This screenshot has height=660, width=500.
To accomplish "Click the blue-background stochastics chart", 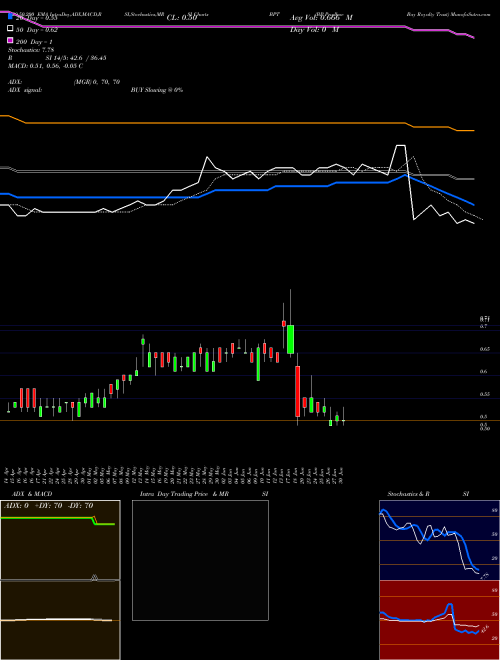I will [439, 540].
